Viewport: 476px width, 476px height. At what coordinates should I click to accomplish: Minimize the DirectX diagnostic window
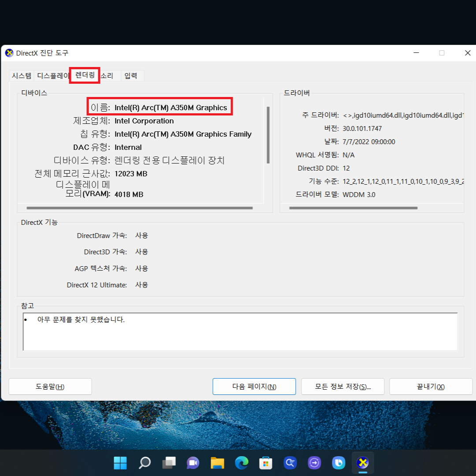tap(416, 53)
